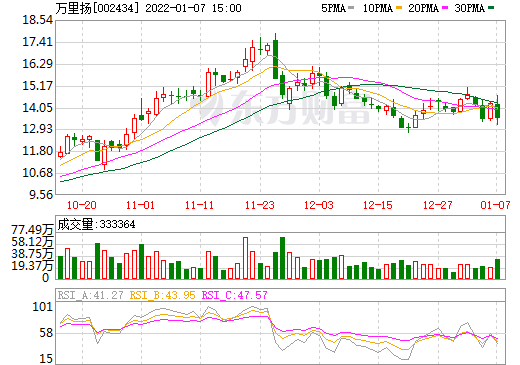Click the 9.56 bottom price axis label
The width and height of the screenshot is (520, 365).
click(41, 195)
